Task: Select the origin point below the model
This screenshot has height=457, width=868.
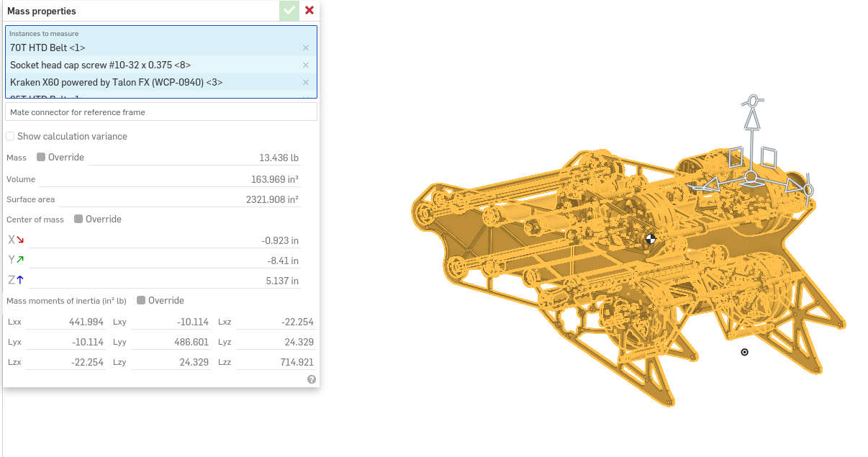Action: click(x=744, y=352)
